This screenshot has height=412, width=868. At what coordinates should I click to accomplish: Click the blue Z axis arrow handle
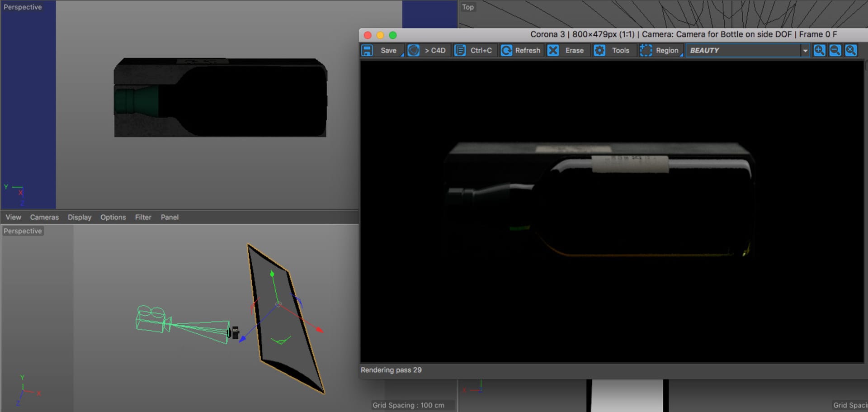(x=242, y=339)
